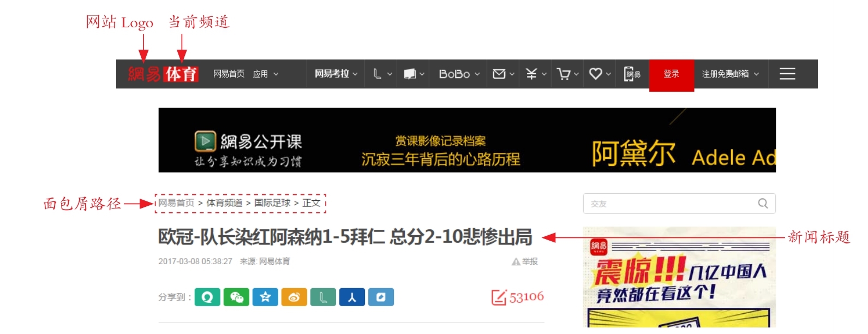868x334 pixels.
Task: Open the 体育 sports channel logo
Action: [181, 74]
